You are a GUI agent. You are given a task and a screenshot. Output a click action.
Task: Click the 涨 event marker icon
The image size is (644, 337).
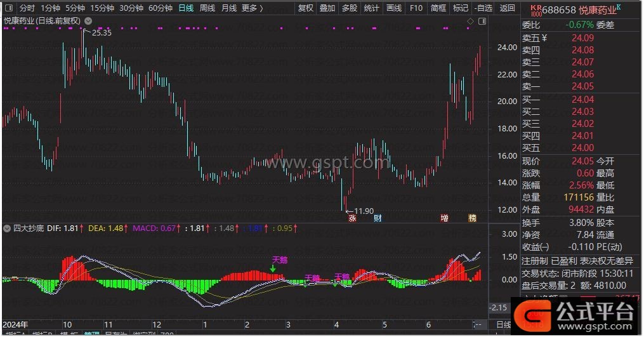[352, 218]
